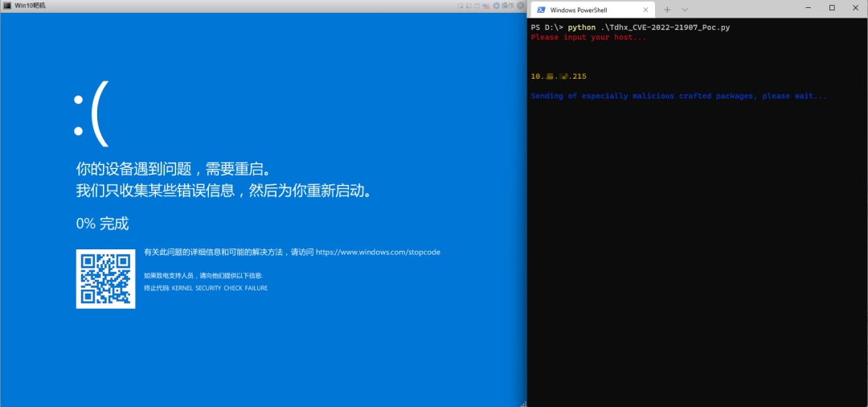Click the sad face emoticon on blue screen
868x407 pixels.
tap(92, 113)
